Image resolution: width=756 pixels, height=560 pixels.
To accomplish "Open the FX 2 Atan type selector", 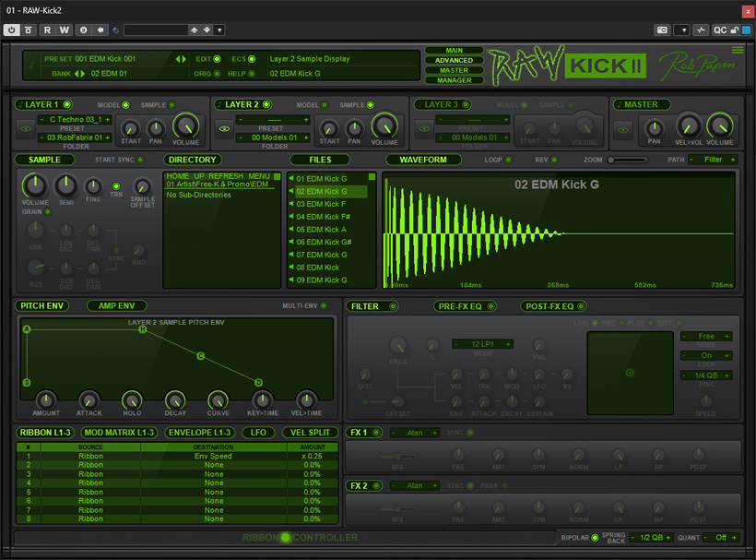I will (x=415, y=485).
